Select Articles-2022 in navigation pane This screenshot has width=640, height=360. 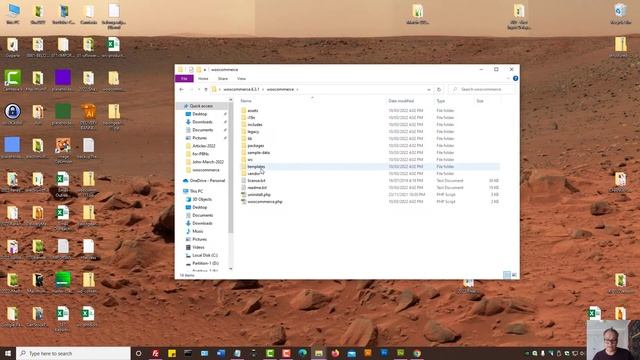click(204, 146)
